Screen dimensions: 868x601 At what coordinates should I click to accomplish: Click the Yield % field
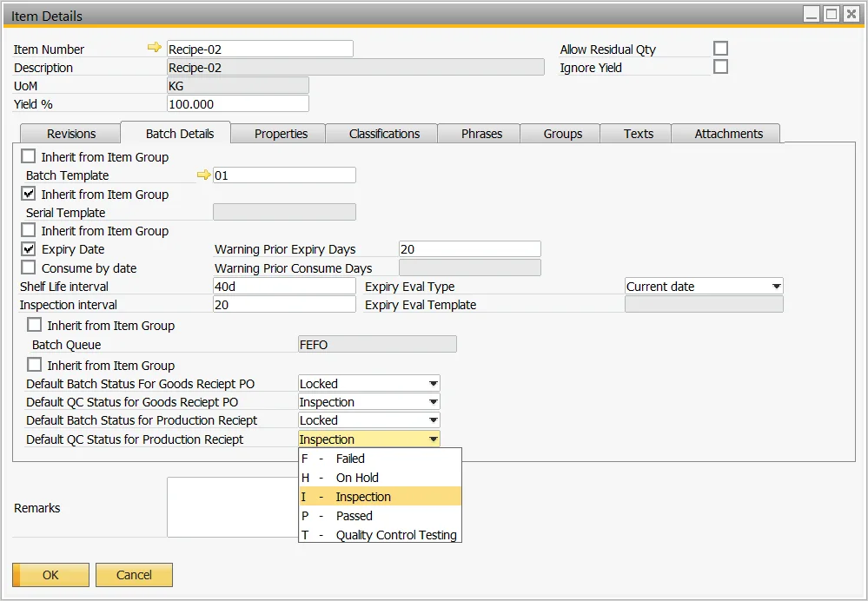[x=237, y=103]
